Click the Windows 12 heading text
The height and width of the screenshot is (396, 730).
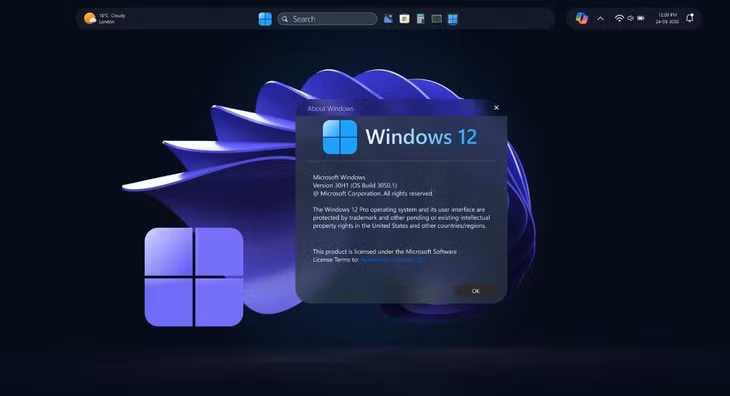pos(421,137)
